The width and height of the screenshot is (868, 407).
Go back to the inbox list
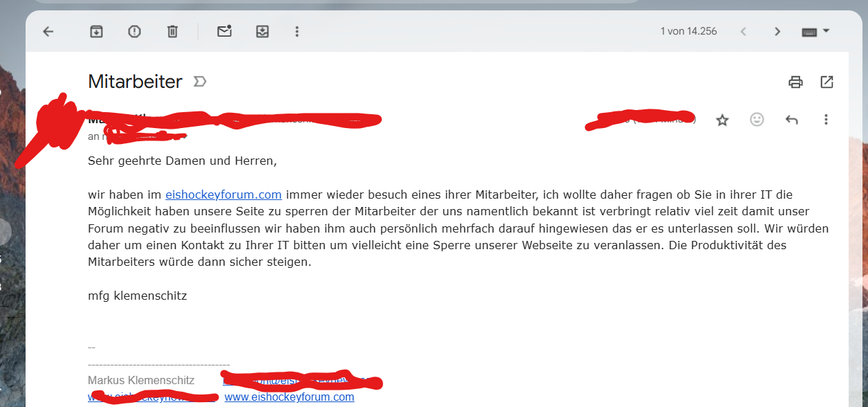click(48, 31)
